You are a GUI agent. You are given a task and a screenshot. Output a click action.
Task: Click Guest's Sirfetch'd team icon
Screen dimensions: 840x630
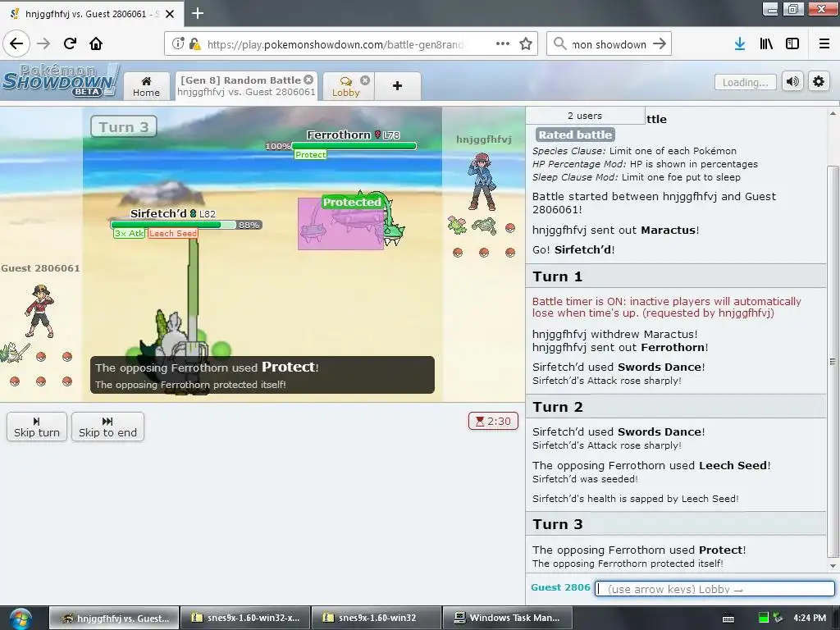point(15,353)
